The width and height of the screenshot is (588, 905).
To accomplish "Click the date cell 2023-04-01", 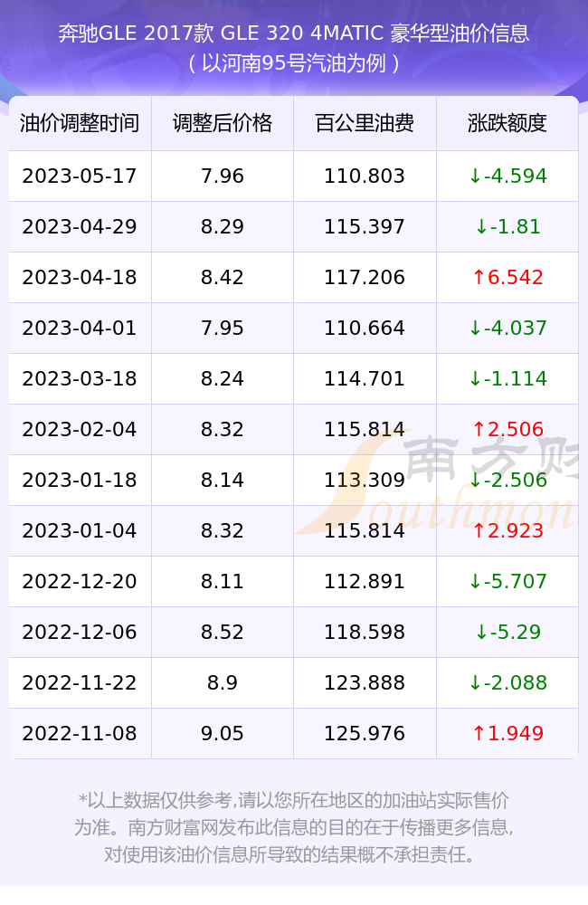I will click(80, 329).
